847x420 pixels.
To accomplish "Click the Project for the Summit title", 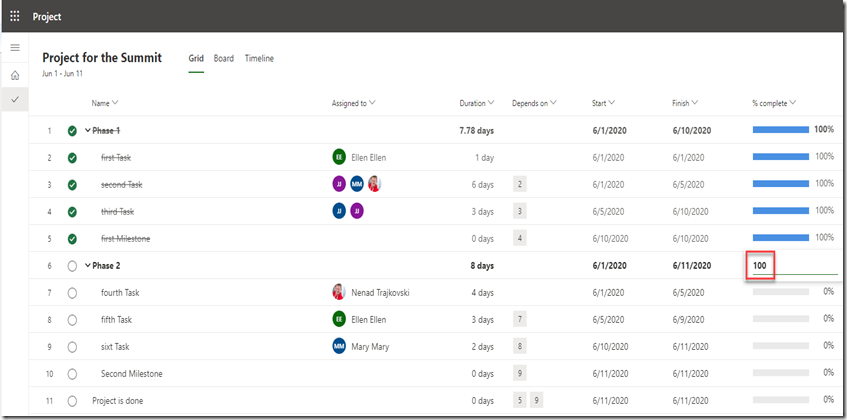I will pos(102,58).
